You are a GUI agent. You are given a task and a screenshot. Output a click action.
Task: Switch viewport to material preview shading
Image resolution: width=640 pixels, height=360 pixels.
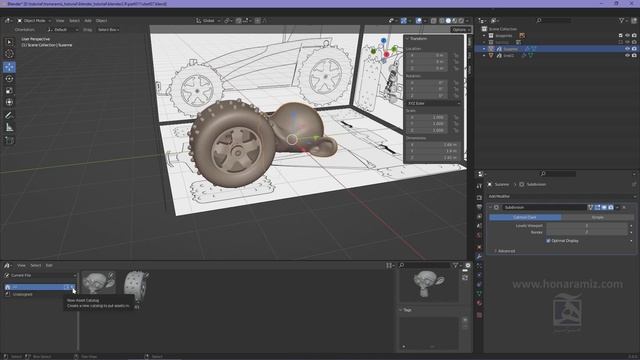pyautogui.click(x=454, y=20)
